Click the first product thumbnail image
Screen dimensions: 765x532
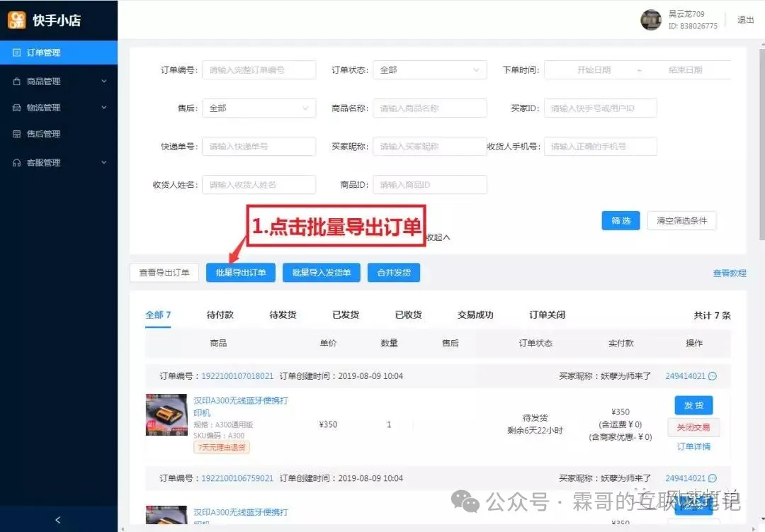(166, 414)
